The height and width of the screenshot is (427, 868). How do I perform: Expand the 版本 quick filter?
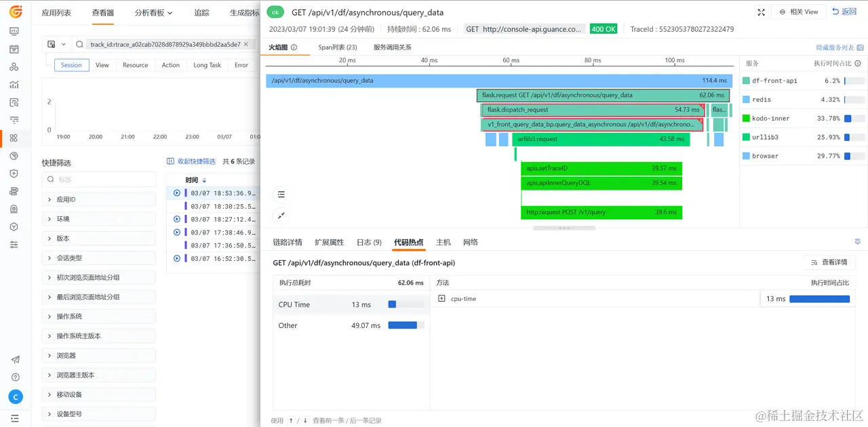[x=99, y=239]
